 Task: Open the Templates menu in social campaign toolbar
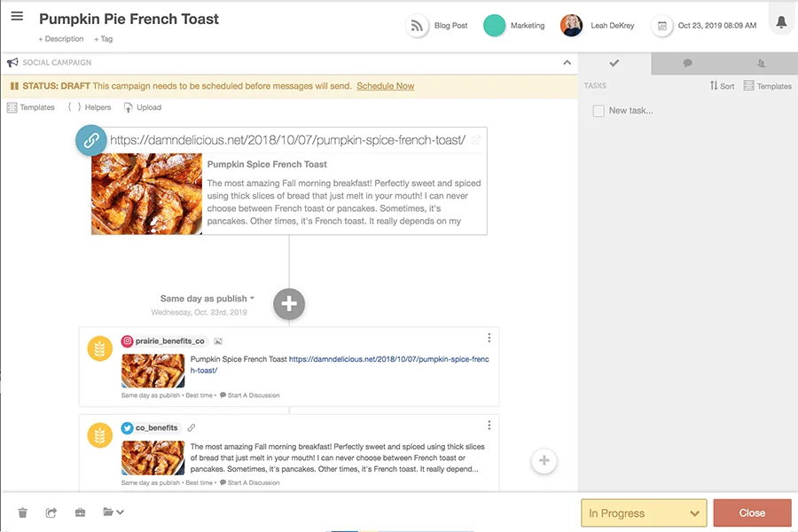pos(31,107)
